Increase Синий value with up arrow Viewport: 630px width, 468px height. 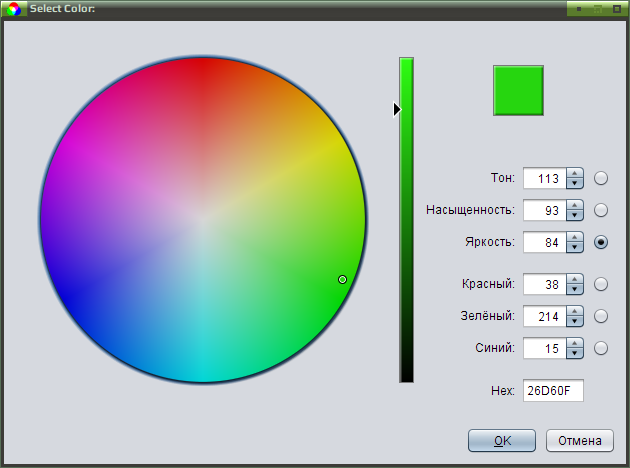click(x=575, y=343)
